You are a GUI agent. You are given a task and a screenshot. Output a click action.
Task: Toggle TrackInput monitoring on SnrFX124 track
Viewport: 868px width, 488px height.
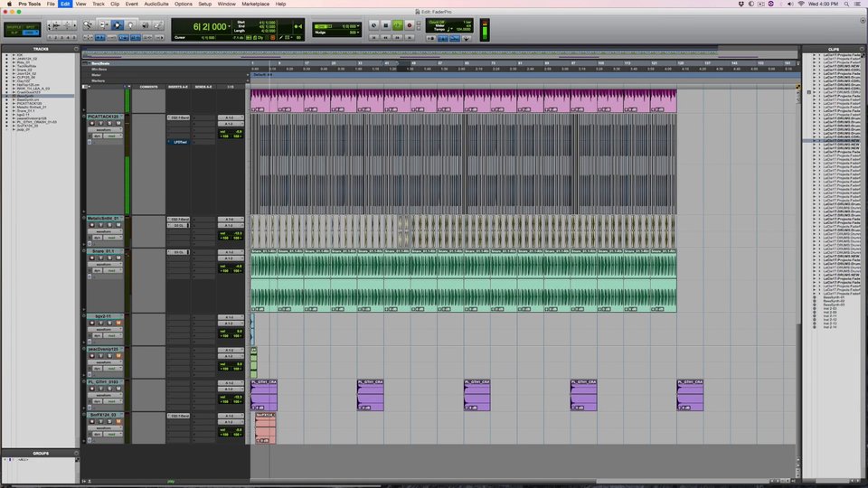point(100,421)
